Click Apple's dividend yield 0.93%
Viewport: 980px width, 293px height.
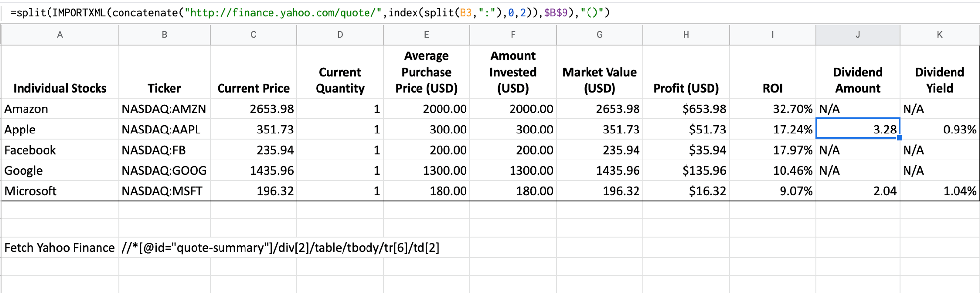(940, 129)
